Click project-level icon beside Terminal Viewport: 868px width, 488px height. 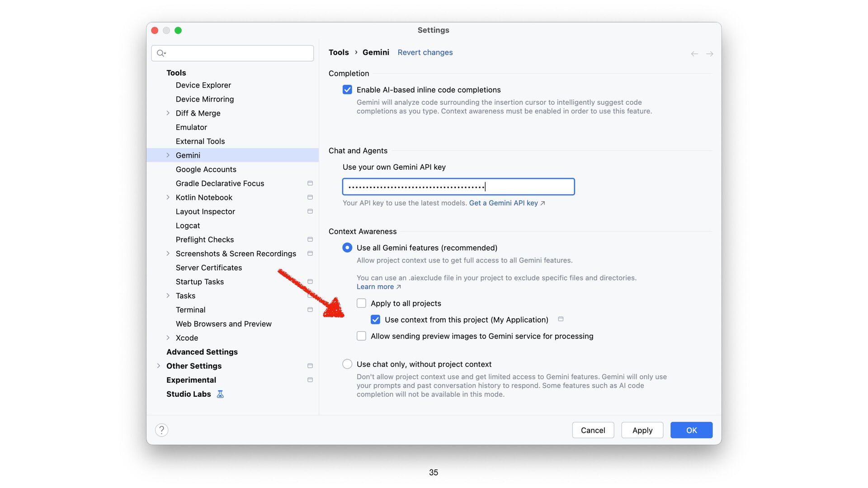[x=310, y=310]
